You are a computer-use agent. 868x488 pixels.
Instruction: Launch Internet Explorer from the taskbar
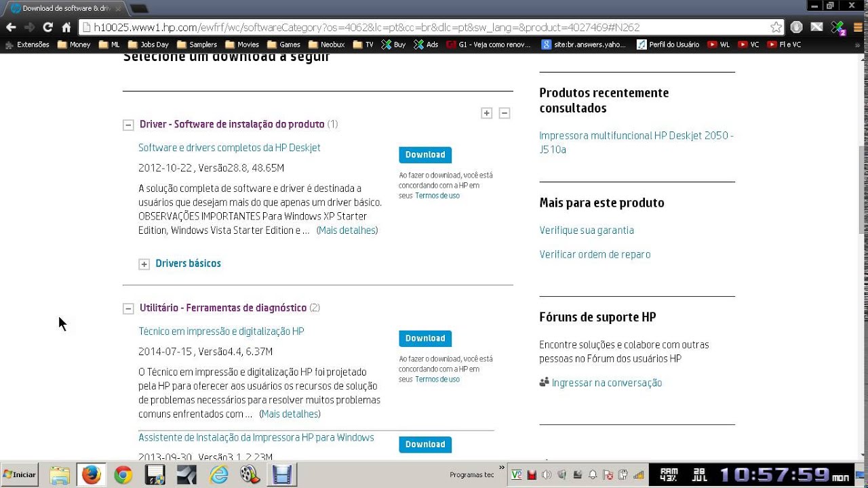click(219, 474)
